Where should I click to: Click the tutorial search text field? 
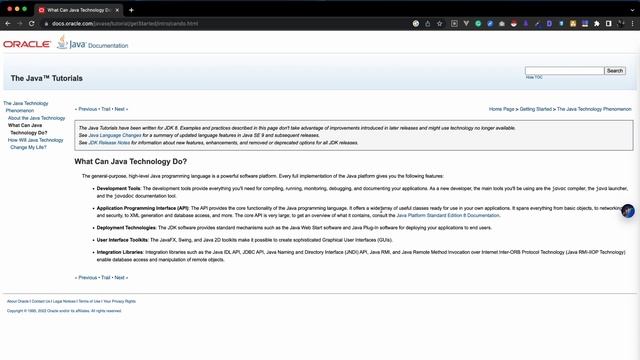[564, 71]
